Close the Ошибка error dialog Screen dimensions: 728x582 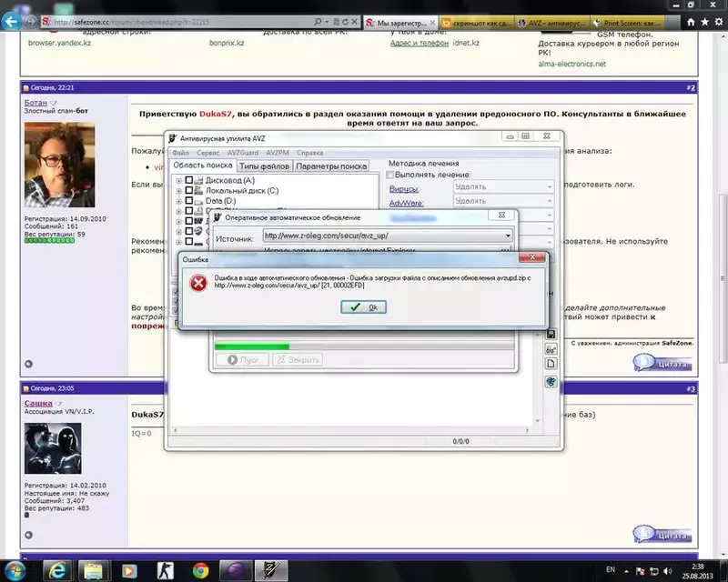[x=532, y=257]
